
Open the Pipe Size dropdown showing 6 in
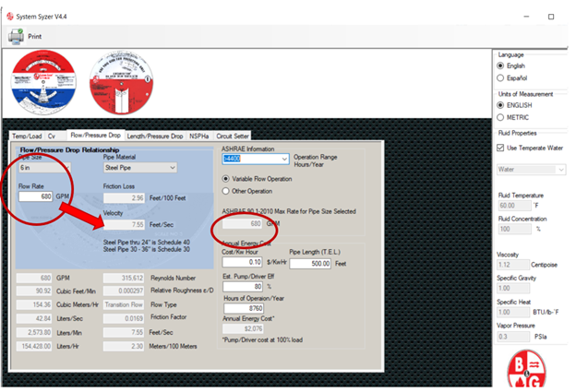(44, 167)
